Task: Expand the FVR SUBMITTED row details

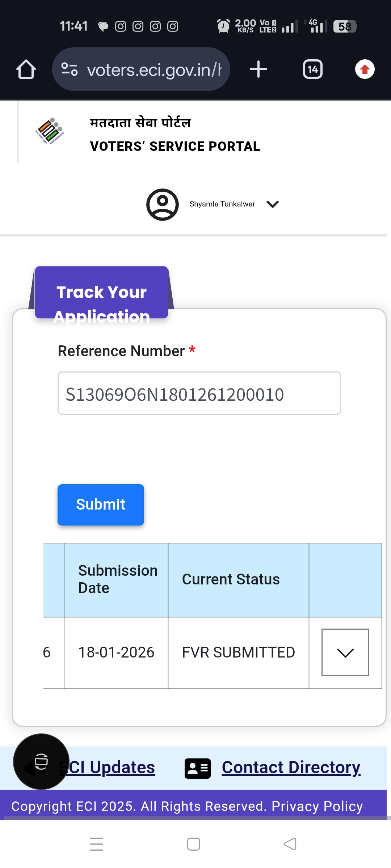Action: point(345,652)
